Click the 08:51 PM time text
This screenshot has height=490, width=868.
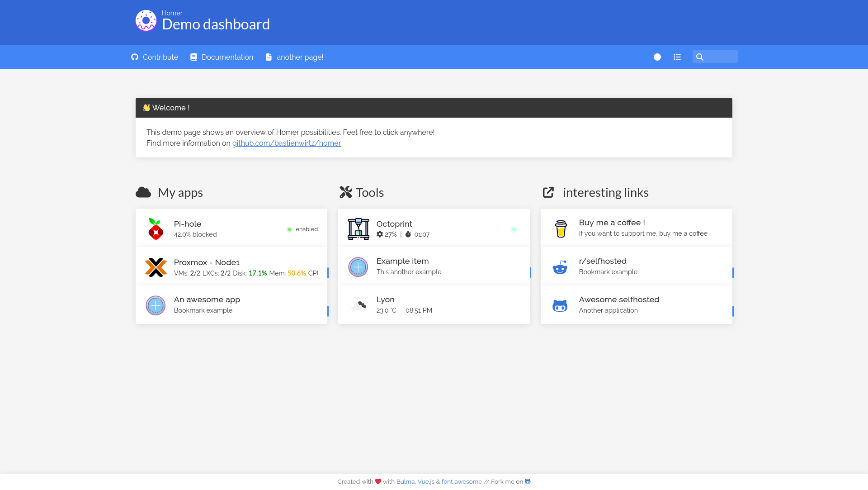(x=419, y=310)
